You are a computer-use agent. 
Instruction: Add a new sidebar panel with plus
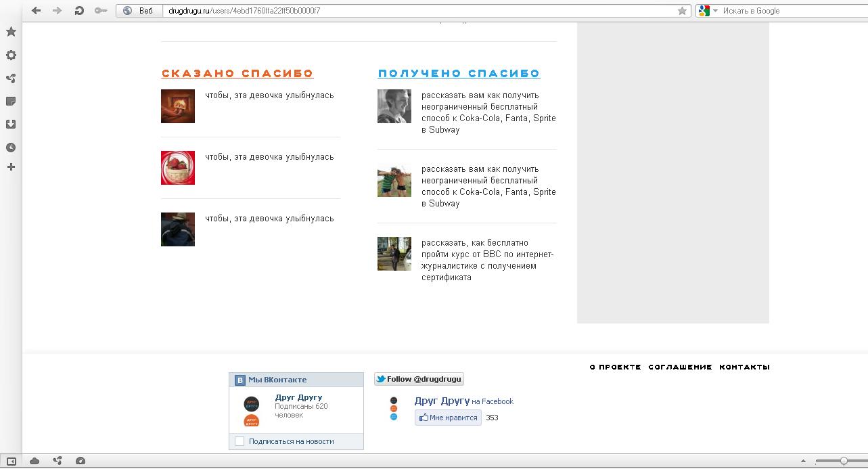[11, 166]
